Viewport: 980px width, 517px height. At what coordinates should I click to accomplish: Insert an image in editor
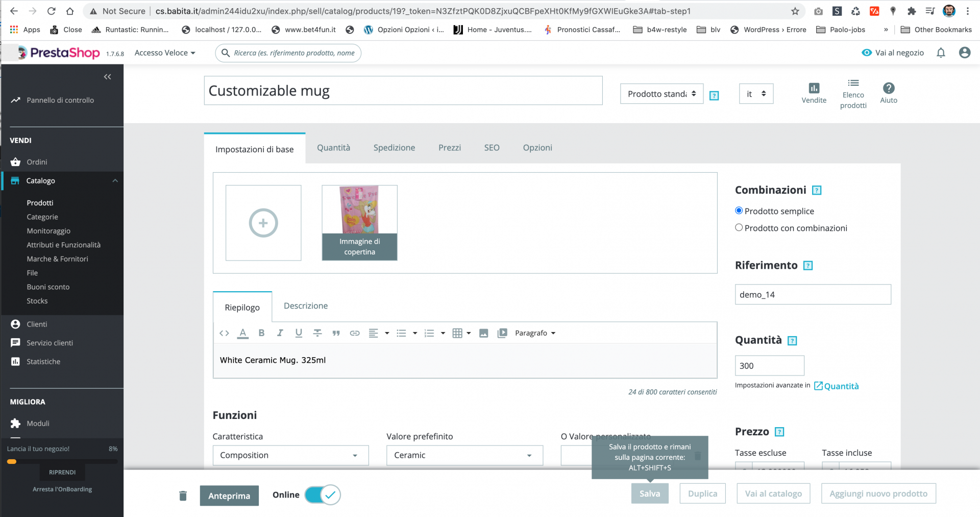484,333
